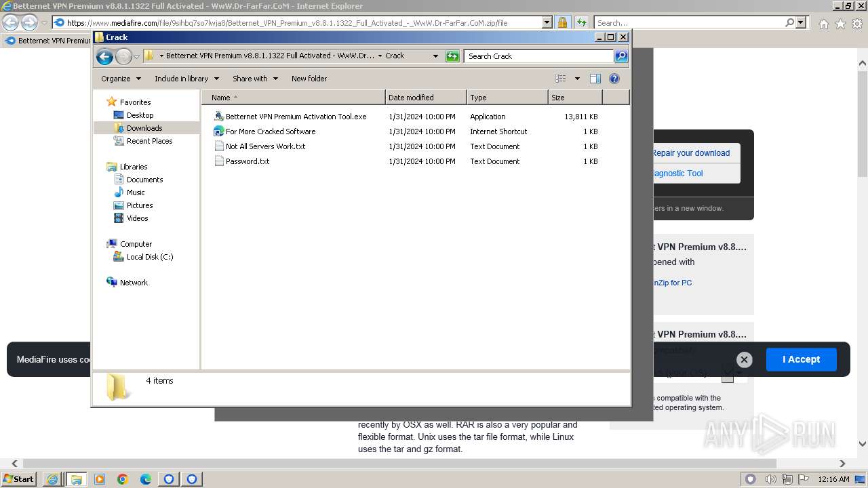868x488 pixels.
Task: Open Local Disk (C:)
Action: 150,257
